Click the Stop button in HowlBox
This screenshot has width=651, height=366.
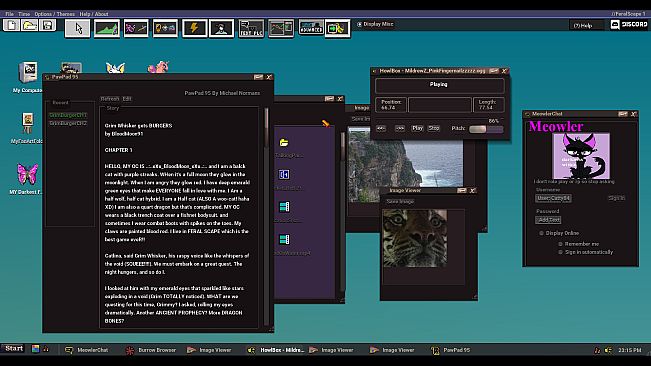point(434,128)
